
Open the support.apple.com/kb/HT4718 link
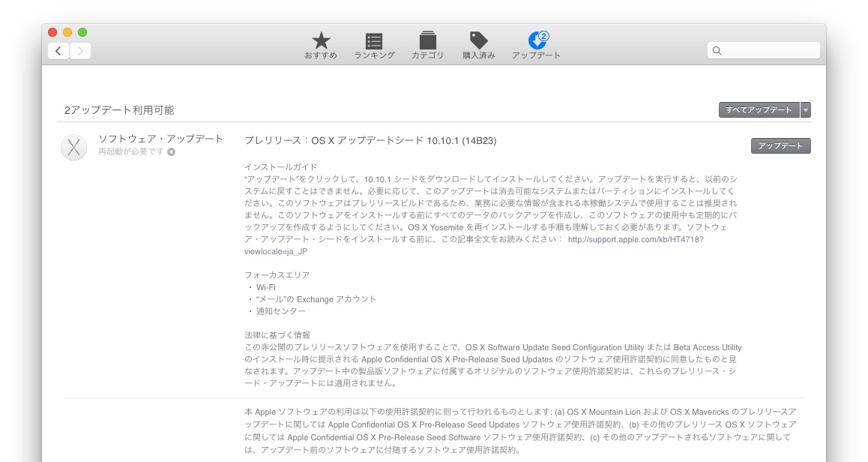(x=636, y=239)
